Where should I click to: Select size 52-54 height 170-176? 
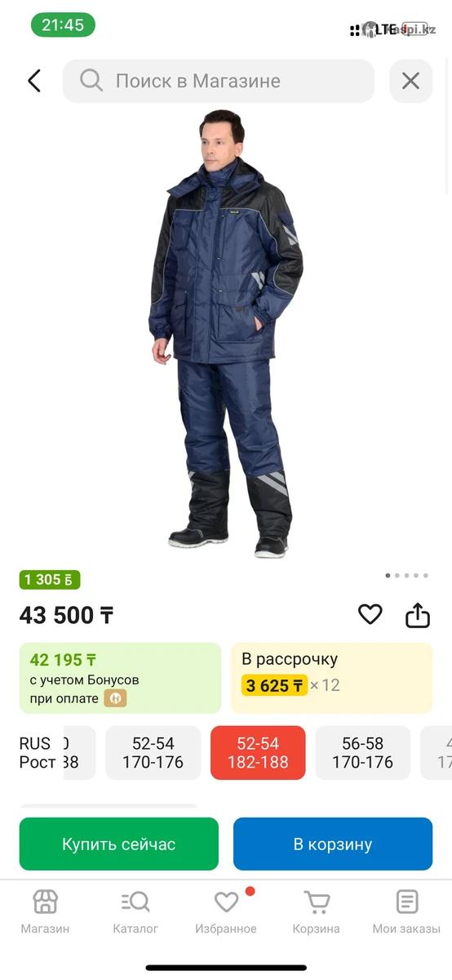coord(153,753)
